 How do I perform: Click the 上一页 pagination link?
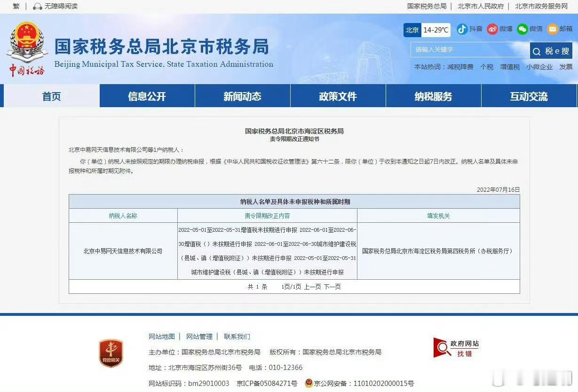point(312,287)
